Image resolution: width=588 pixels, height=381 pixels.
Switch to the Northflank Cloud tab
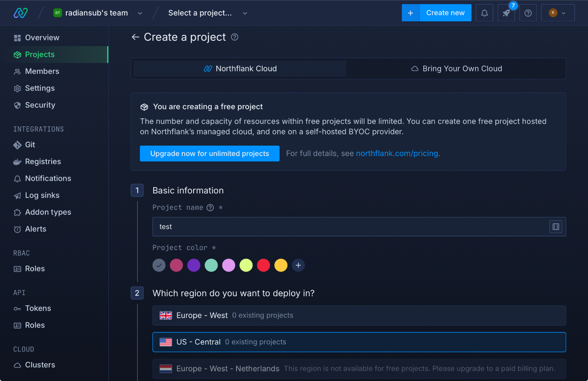point(240,68)
